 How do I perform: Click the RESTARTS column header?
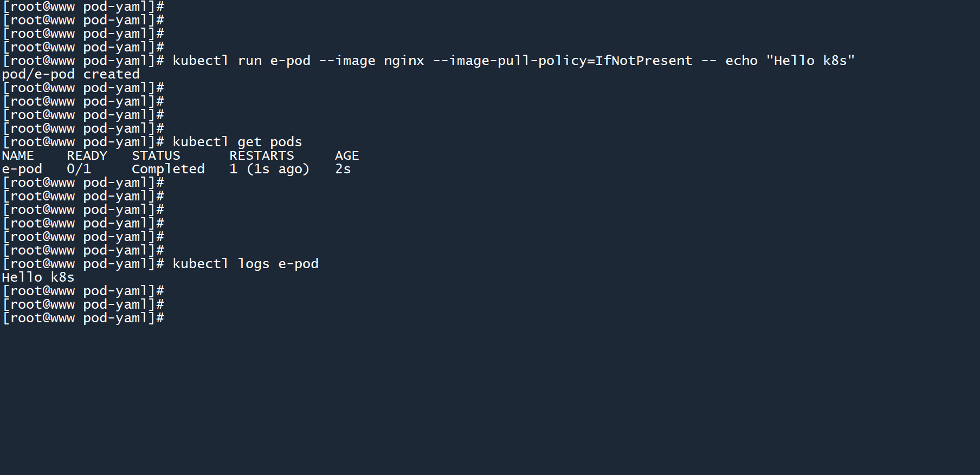[261, 155]
